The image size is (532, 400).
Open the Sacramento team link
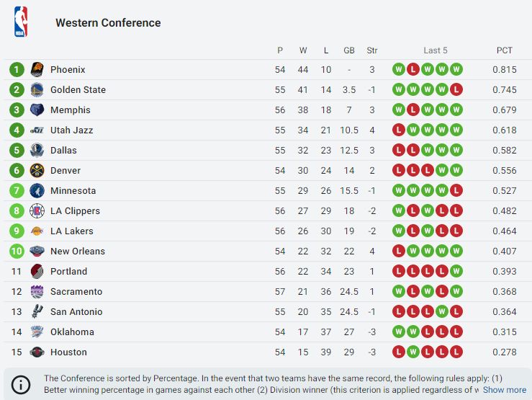[x=76, y=292]
